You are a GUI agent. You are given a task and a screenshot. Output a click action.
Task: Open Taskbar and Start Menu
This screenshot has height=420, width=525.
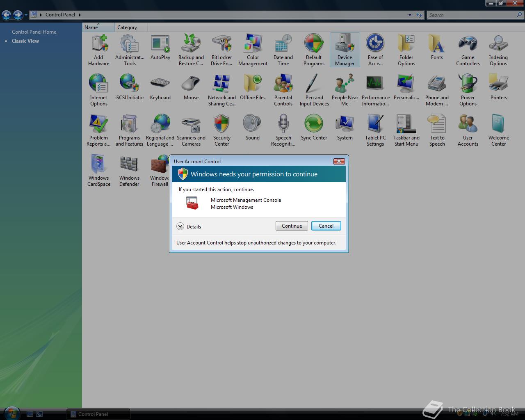pos(406,130)
